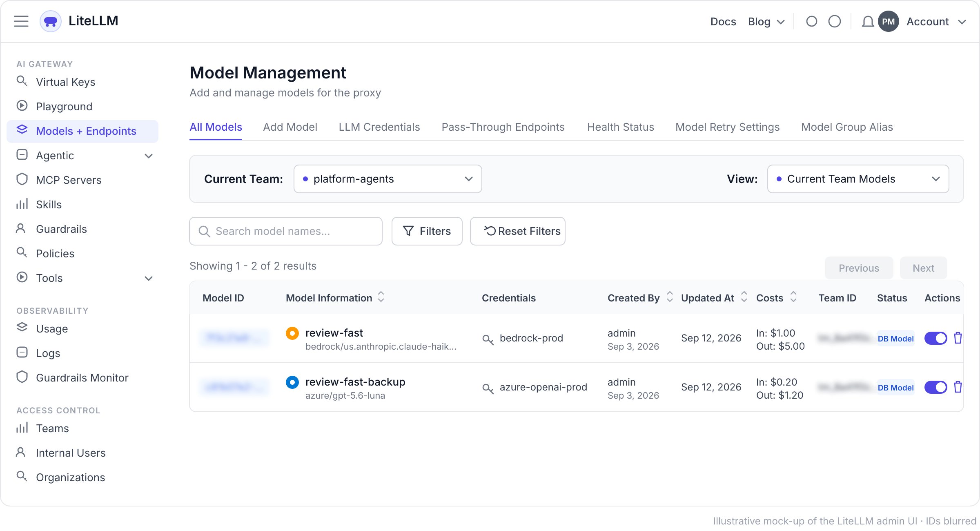The height and width of the screenshot is (531, 980).
Task: Click the bedrock-prod credential key icon
Action: point(488,339)
